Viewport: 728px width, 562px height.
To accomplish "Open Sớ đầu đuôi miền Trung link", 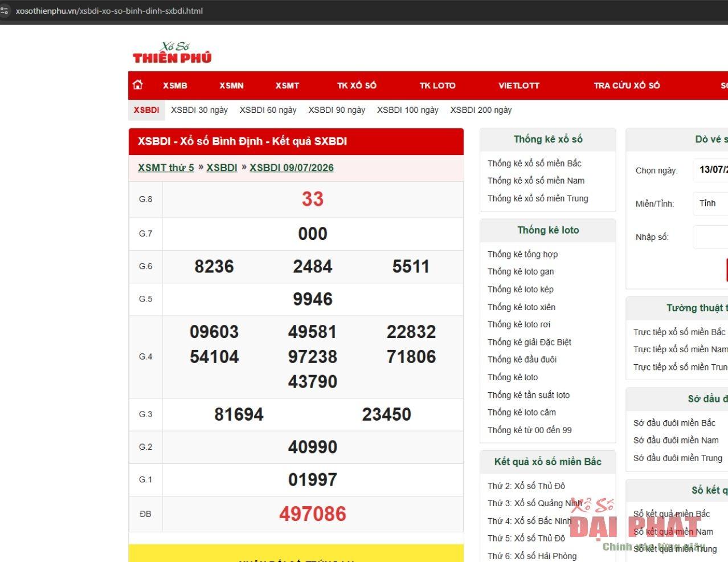I will click(678, 458).
